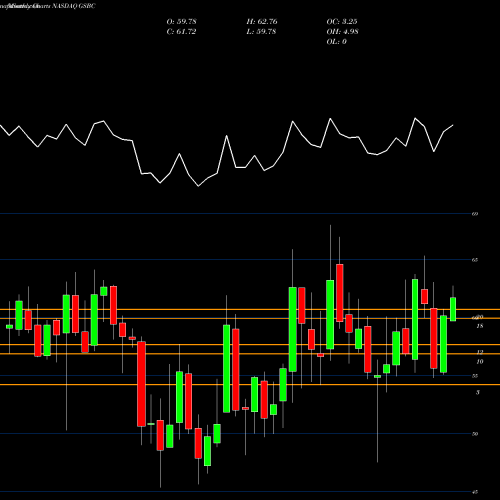Select the 45 price axis label

pyautogui.click(x=475, y=492)
